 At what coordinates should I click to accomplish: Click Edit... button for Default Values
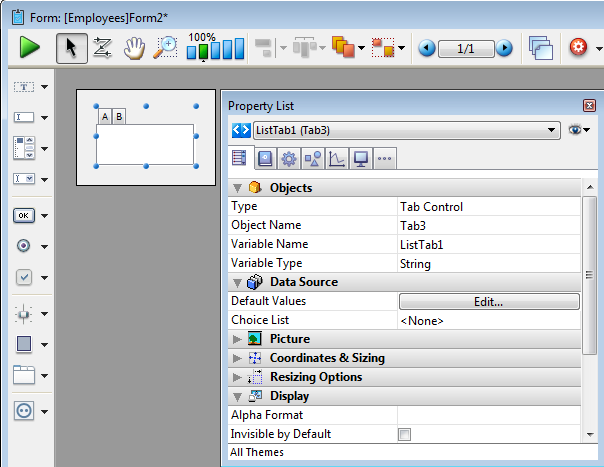[488, 301]
